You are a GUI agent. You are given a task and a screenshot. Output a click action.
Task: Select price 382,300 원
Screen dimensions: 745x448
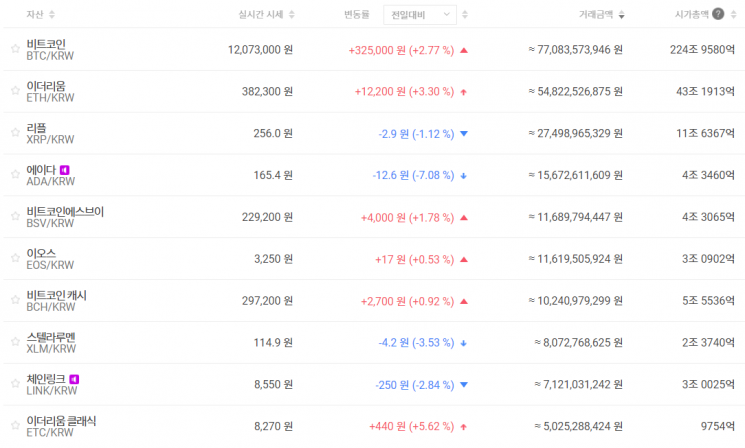click(x=267, y=91)
